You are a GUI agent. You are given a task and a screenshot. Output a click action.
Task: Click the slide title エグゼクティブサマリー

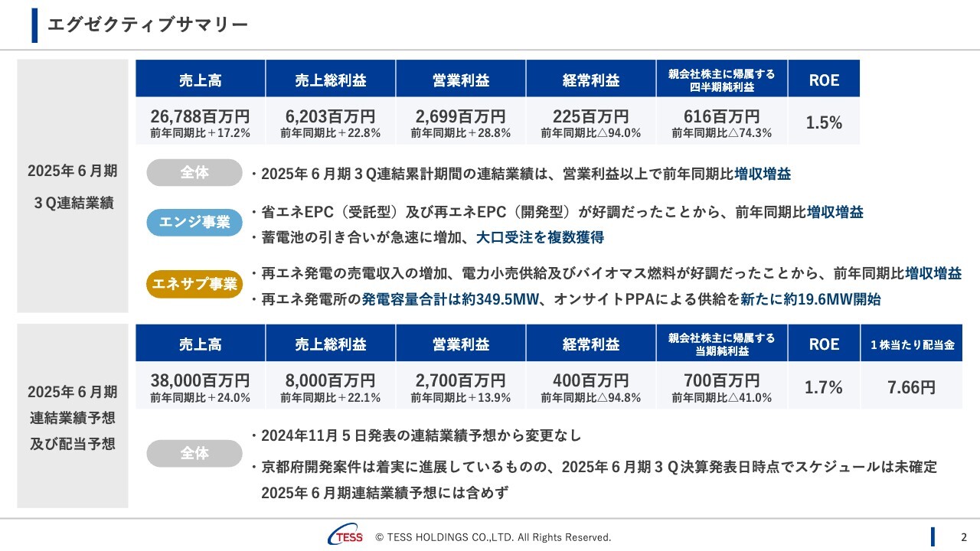click(148, 25)
